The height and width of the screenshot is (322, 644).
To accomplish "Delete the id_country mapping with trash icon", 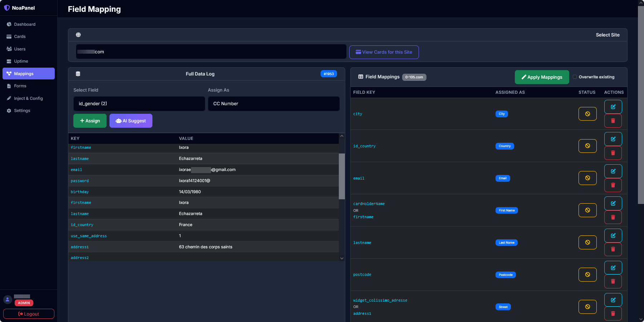I will [613, 153].
